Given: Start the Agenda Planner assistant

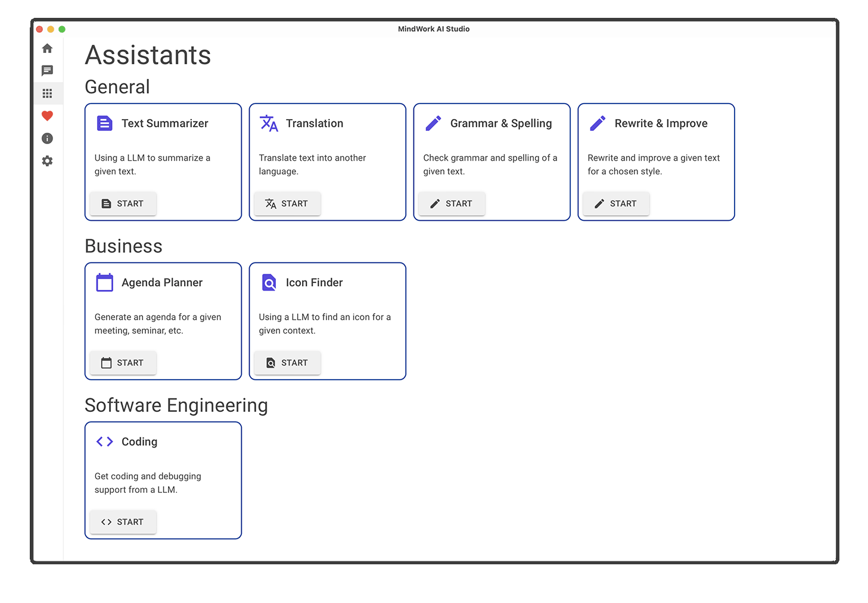Looking at the screenshot, I should point(123,363).
